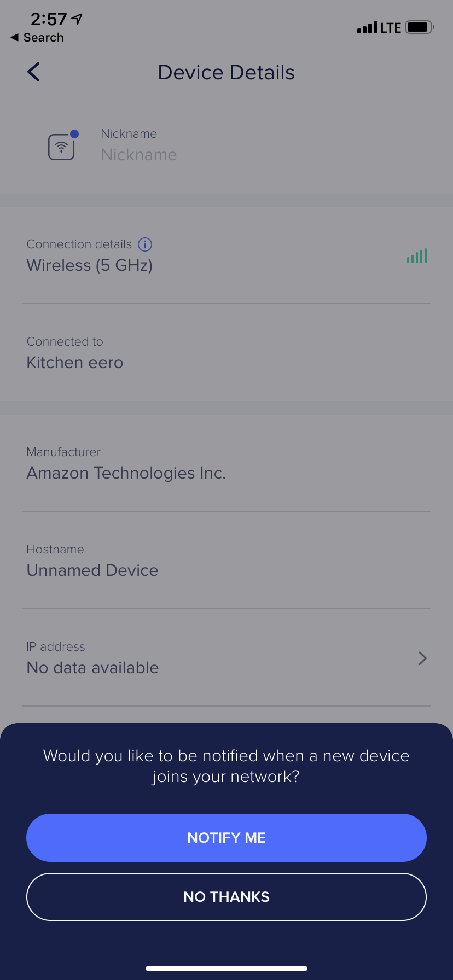Viewport: 453px width, 980px height.
Task: Return to Search via the status bar link
Action: point(37,38)
